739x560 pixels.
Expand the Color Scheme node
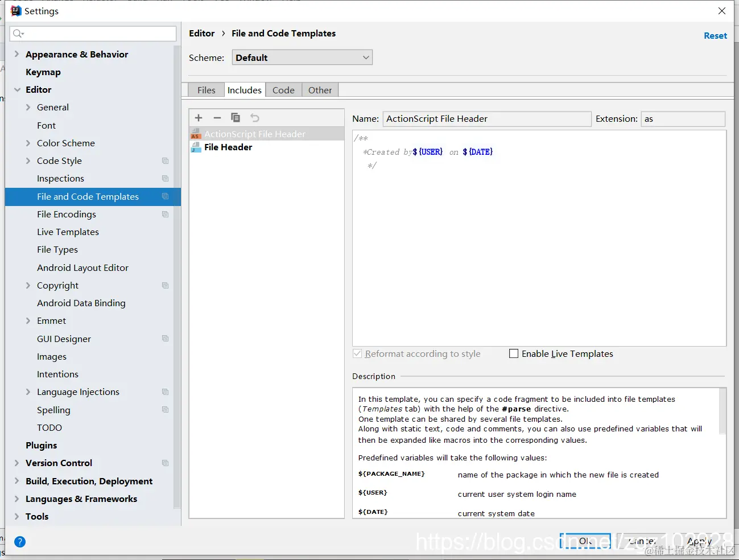click(28, 143)
